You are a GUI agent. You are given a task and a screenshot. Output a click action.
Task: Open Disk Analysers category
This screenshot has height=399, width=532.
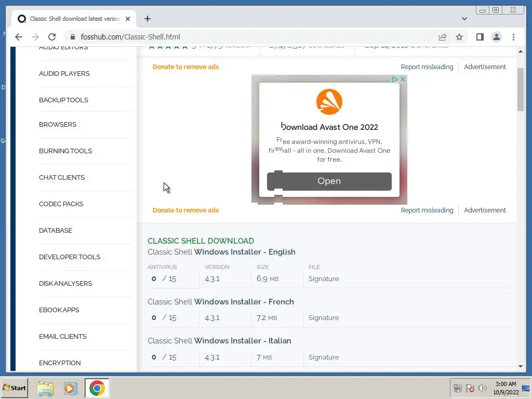pos(65,283)
